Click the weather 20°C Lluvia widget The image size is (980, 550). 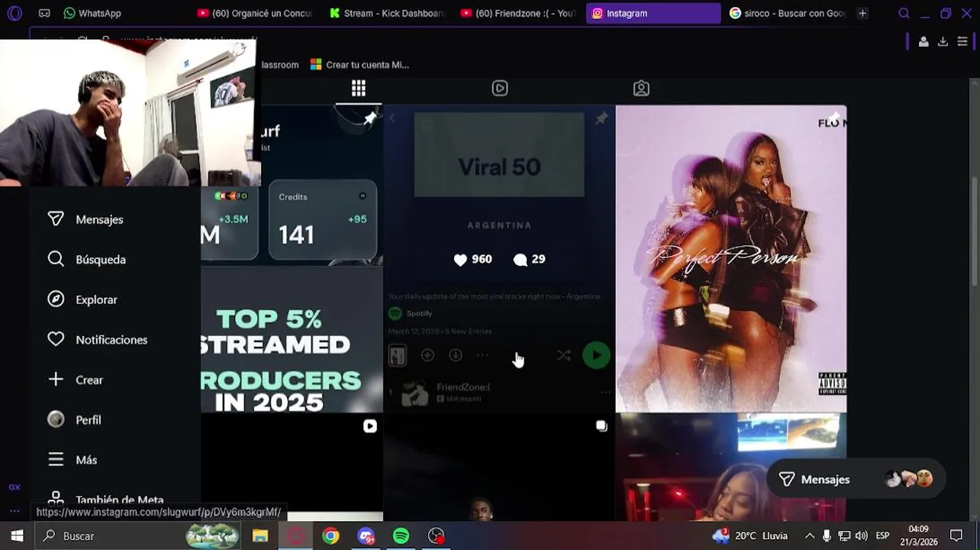pos(750,535)
